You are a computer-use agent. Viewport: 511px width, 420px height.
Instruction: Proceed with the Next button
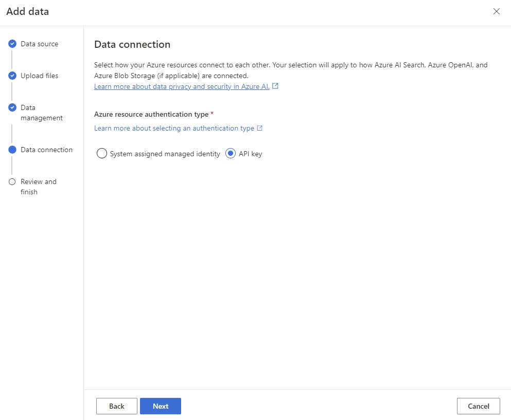coord(161,406)
